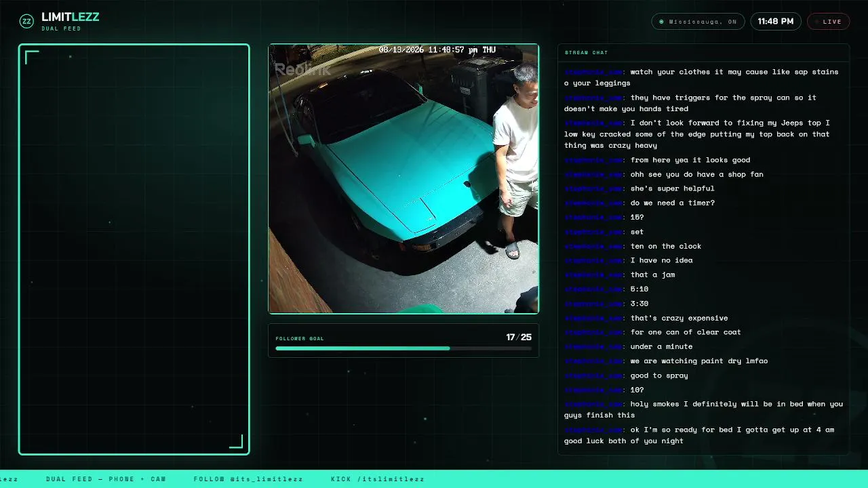Click the 'watch your clothes' sap stains message
The height and width of the screenshot is (488, 868).
pyautogui.click(x=703, y=77)
